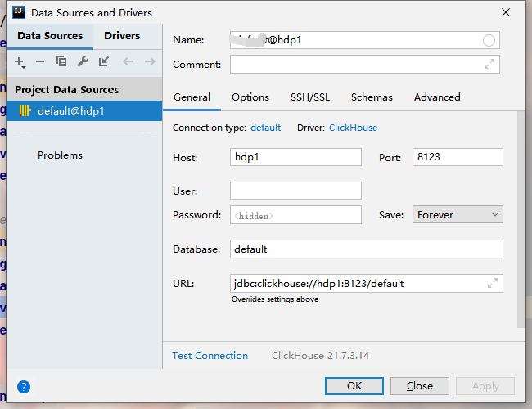Open the Save password dropdown

[x=458, y=215]
